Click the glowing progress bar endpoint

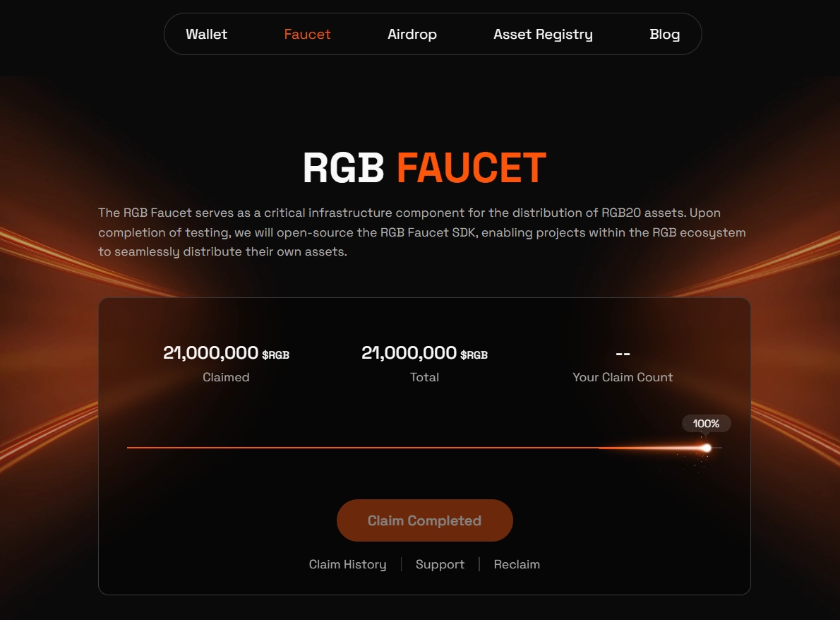[705, 448]
